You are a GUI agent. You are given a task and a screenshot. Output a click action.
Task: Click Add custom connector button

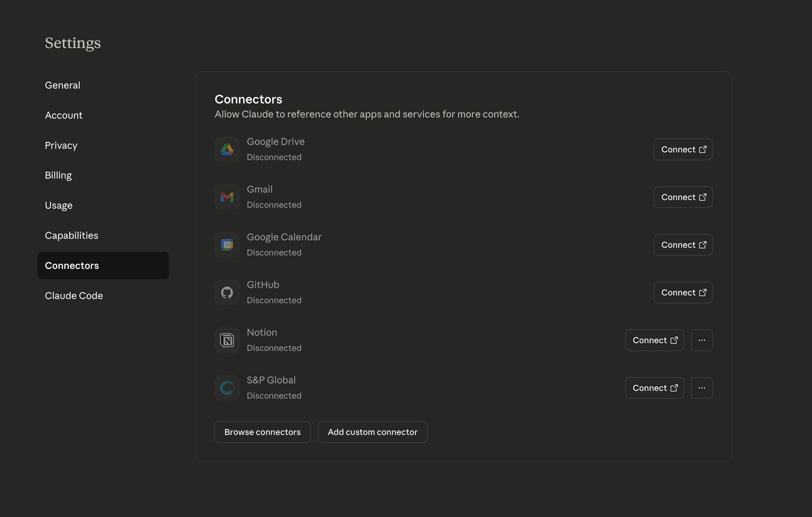pos(373,432)
